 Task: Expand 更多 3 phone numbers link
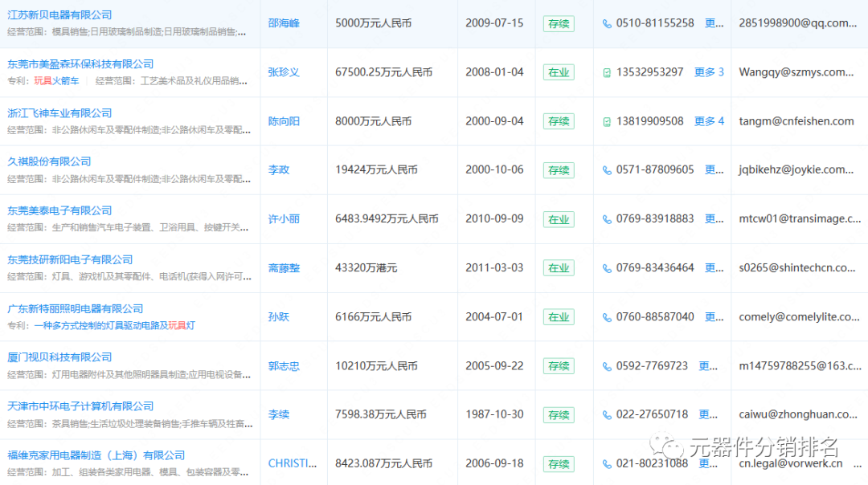point(709,72)
